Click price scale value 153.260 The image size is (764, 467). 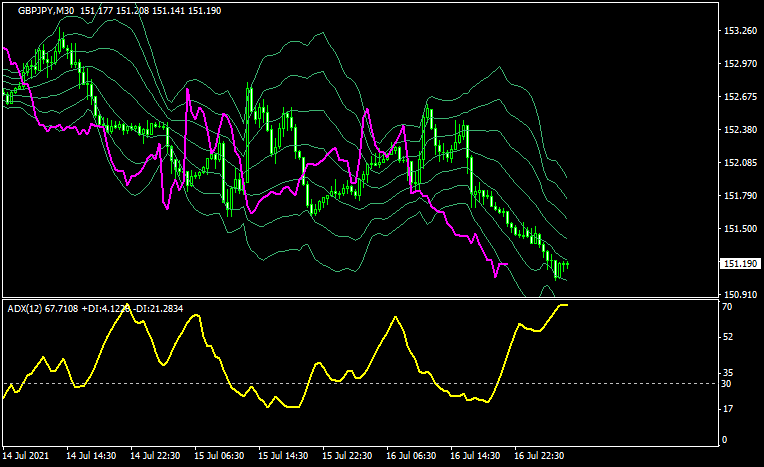741,31
